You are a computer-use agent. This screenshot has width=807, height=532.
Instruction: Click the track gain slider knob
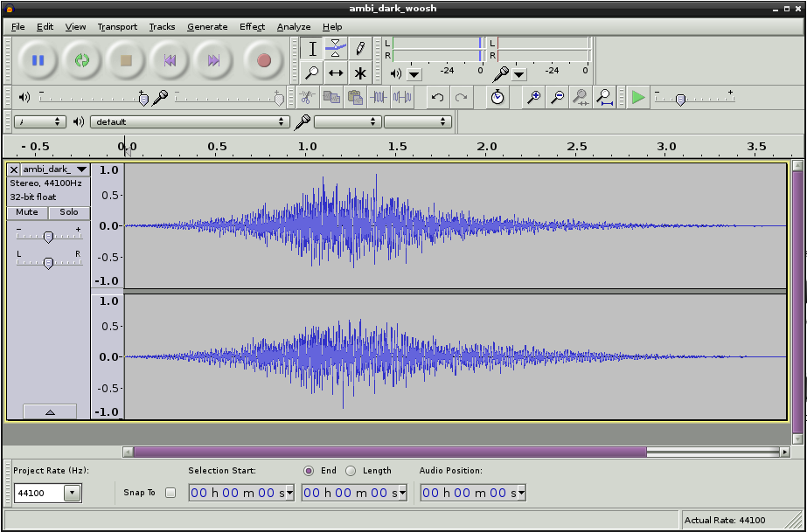49,237
